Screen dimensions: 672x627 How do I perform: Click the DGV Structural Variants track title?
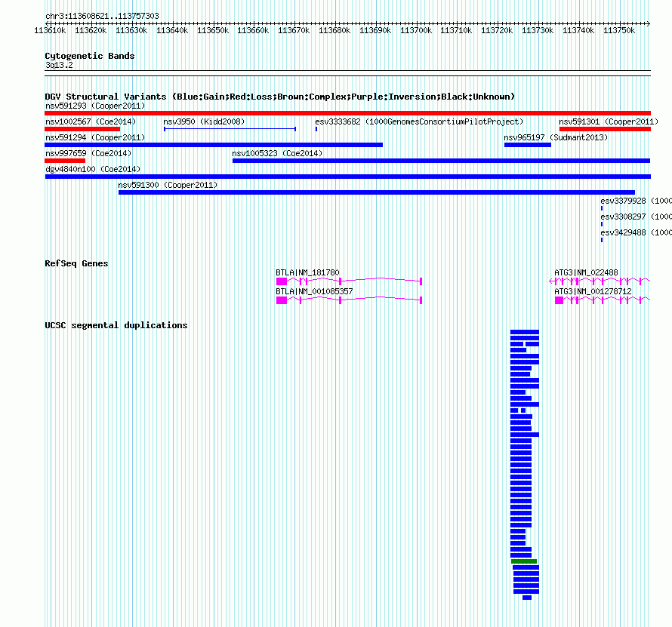click(x=279, y=97)
